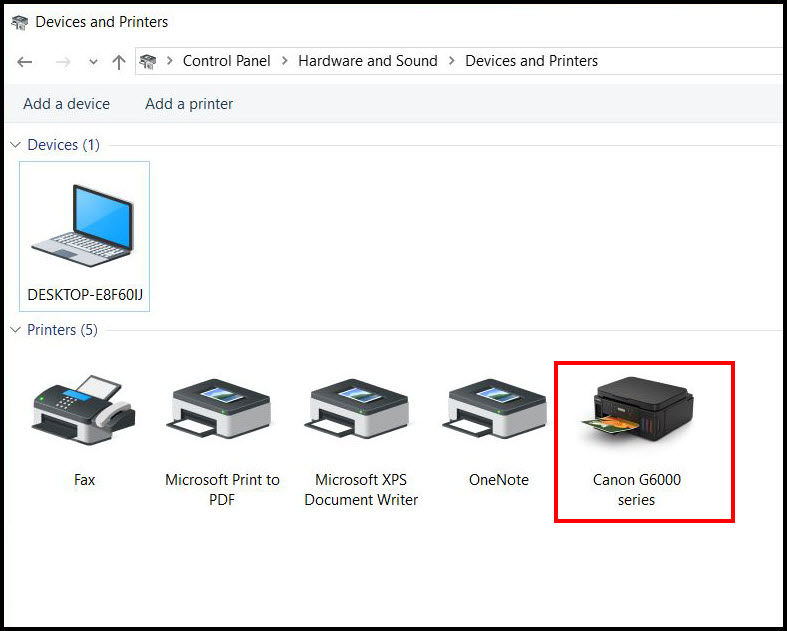Click Devices and Printers breadcrumb segment
This screenshot has height=631, width=787.
pos(531,61)
